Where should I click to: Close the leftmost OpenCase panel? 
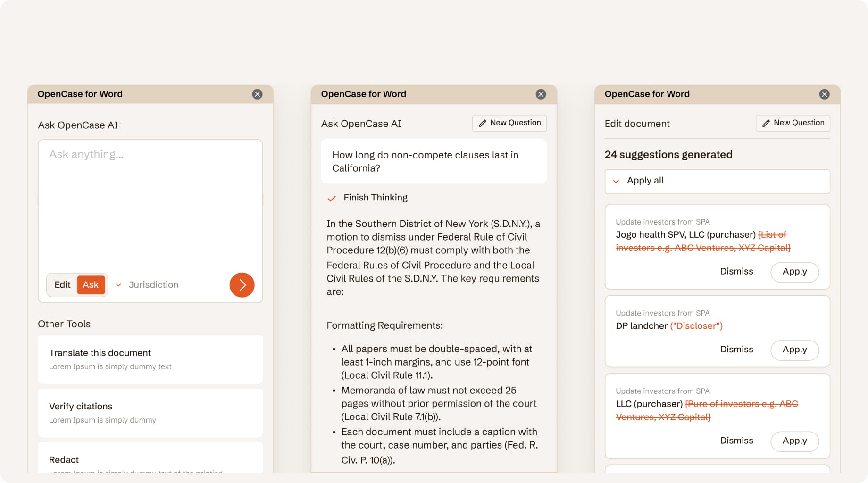coord(257,93)
